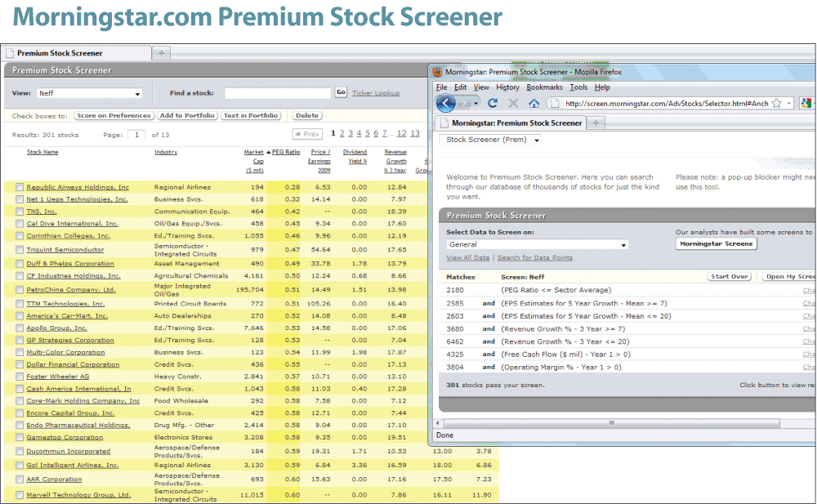Open the Marvell Technology Group stock link
Screen dimensions: 817x504
coord(78,495)
